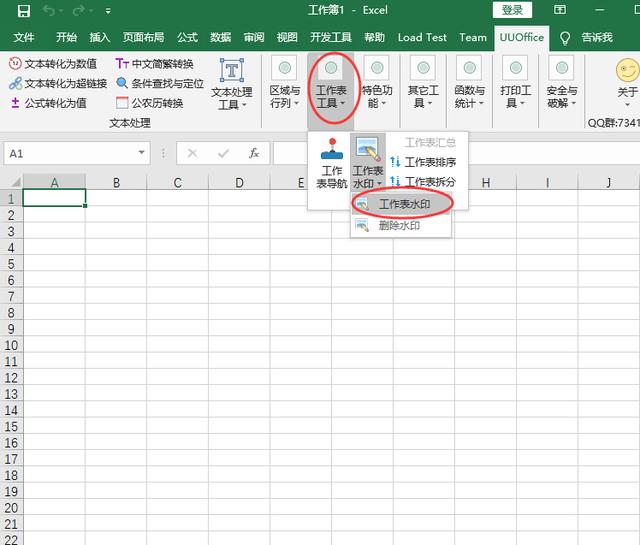640x545 pixels.
Task: Select 删除水印 menu entry
Action: click(x=398, y=226)
